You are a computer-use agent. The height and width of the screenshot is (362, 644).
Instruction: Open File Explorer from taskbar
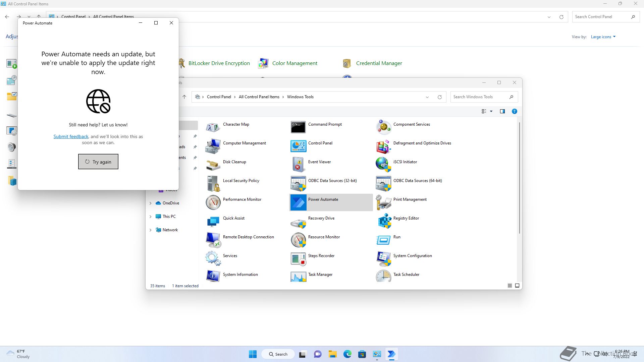tap(332, 354)
